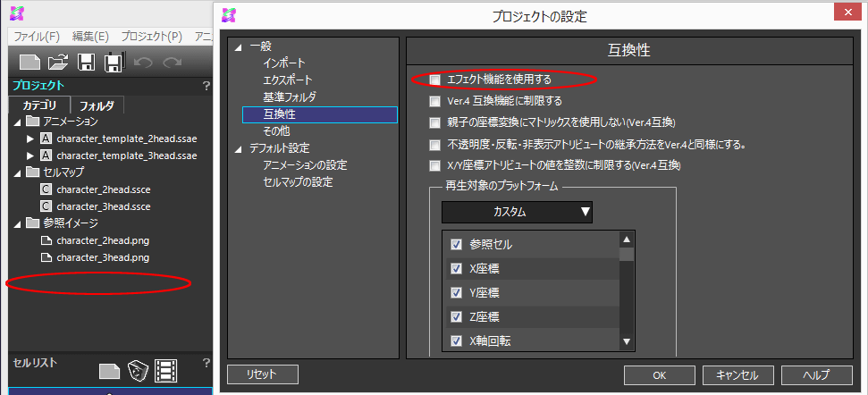Viewport: 868px width, 395px height.
Task: Click file icon of character_2head.png
Action: (46, 240)
